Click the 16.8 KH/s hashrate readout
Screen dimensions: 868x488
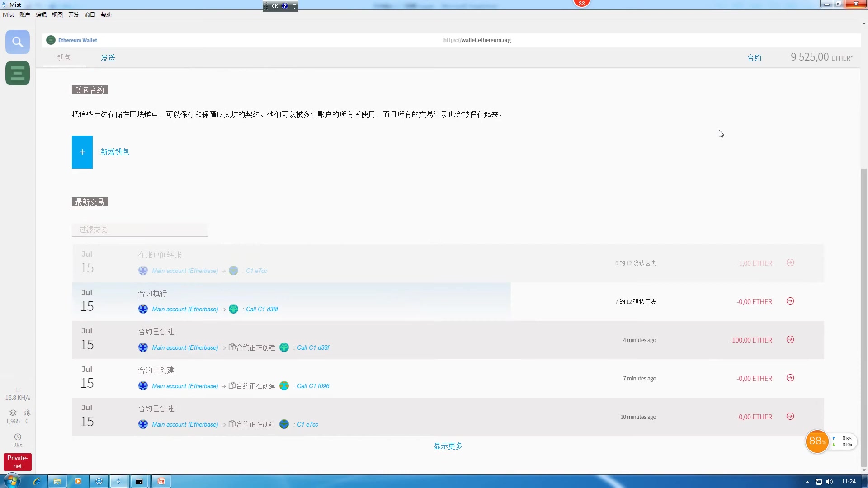point(18,398)
